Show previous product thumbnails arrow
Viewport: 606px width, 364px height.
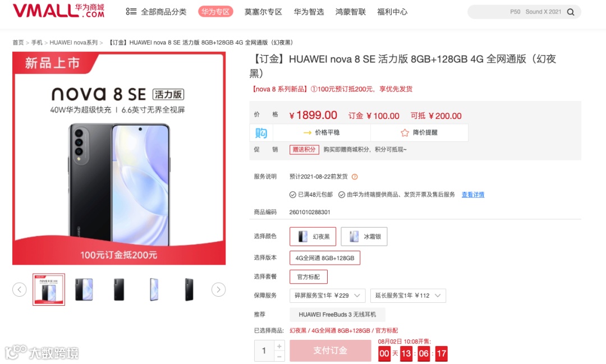pyautogui.click(x=19, y=289)
